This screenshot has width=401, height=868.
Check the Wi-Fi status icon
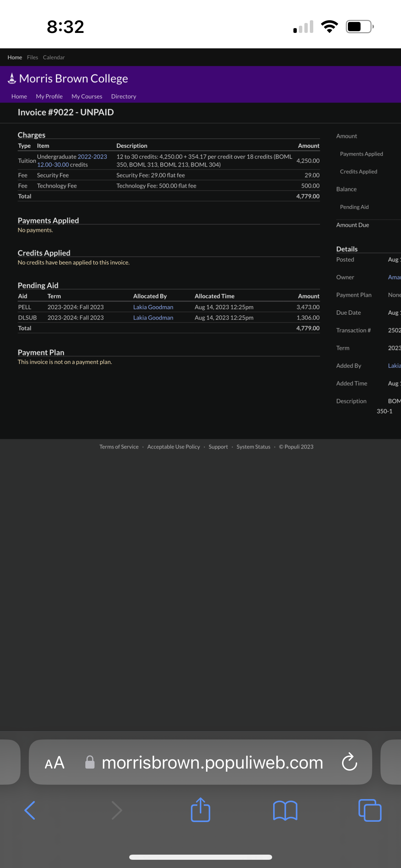point(329,26)
